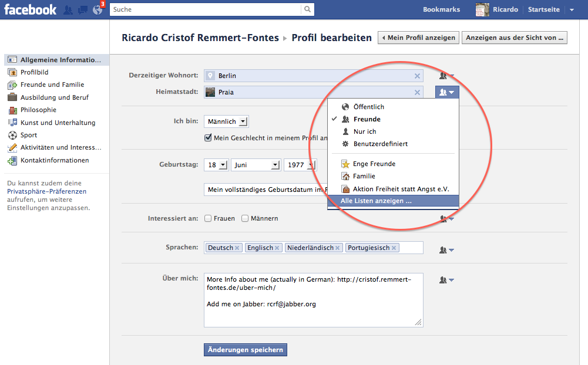Open Privatsphäre-Präferenzen link
Image resolution: width=588 pixels, height=365 pixels.
point(46,191)
